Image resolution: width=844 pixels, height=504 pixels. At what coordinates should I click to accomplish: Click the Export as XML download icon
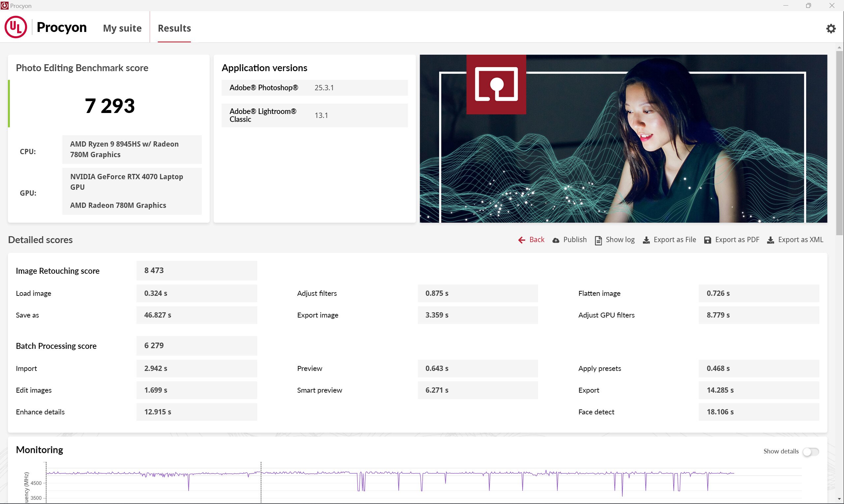point(770,240)
